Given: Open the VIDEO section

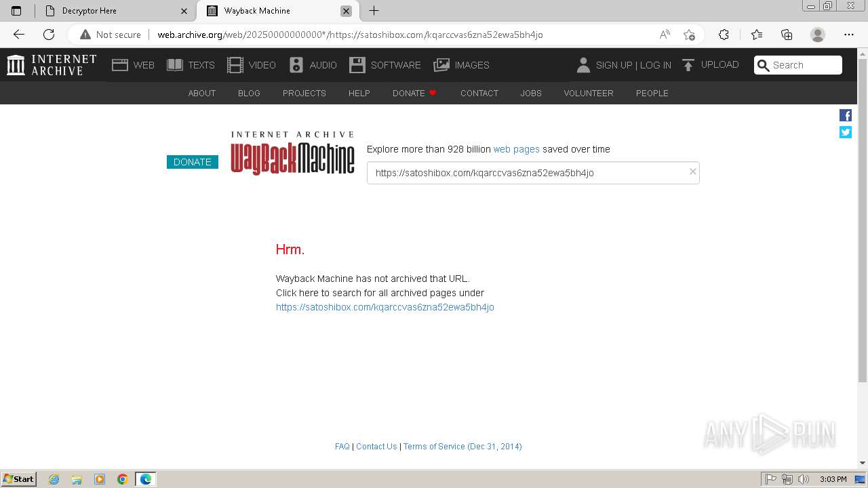Looking at the screenshot, I should click(x=252, y=65).
